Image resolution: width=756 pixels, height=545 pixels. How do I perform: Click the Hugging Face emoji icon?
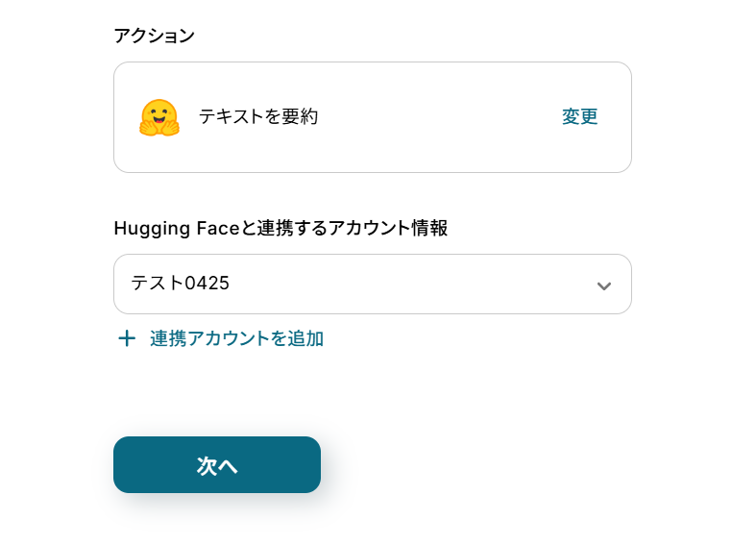coord(159,117)
